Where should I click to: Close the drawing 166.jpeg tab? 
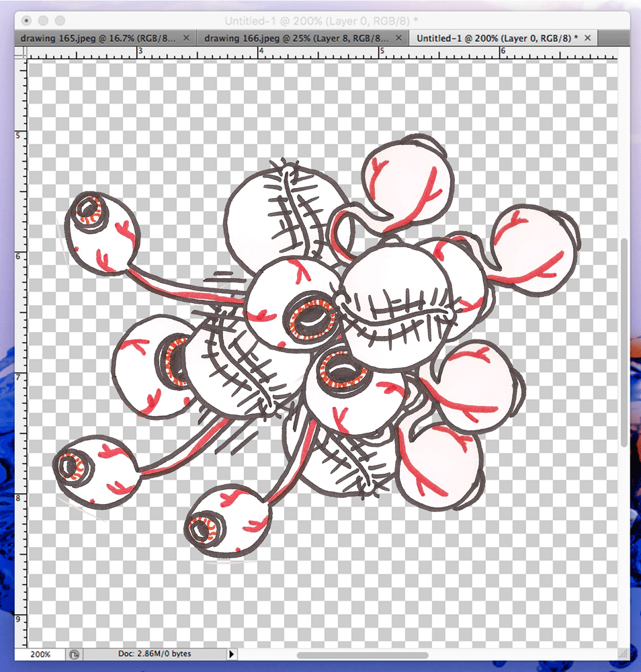398,38
